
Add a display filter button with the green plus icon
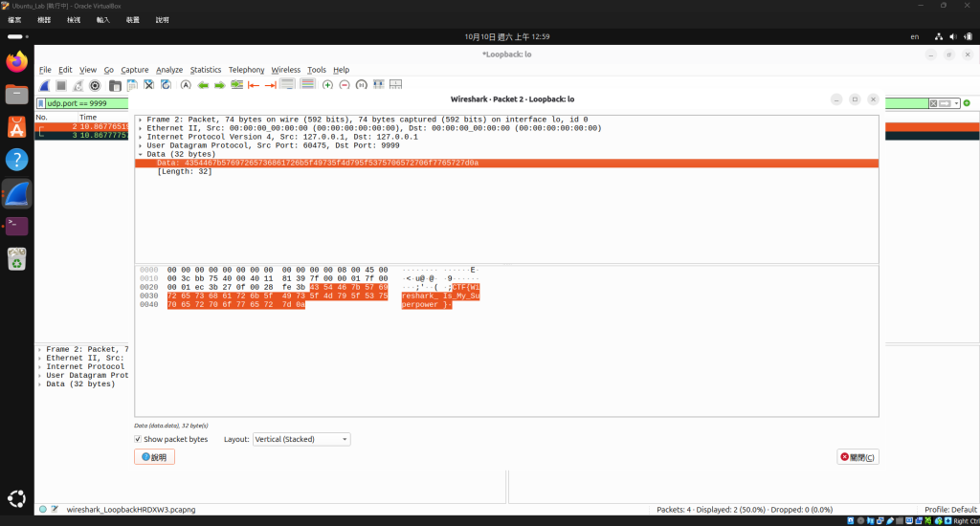[967, 103]
